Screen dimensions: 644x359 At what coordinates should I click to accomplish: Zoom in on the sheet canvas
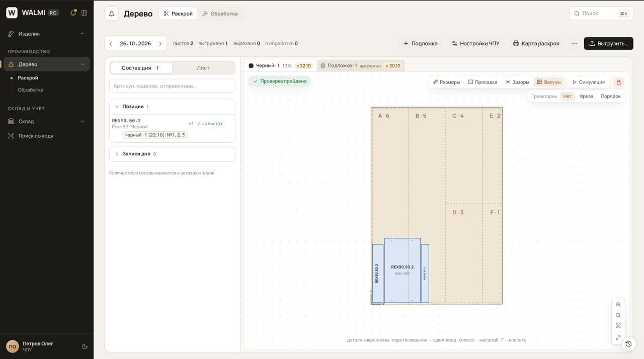coord(618,305)
